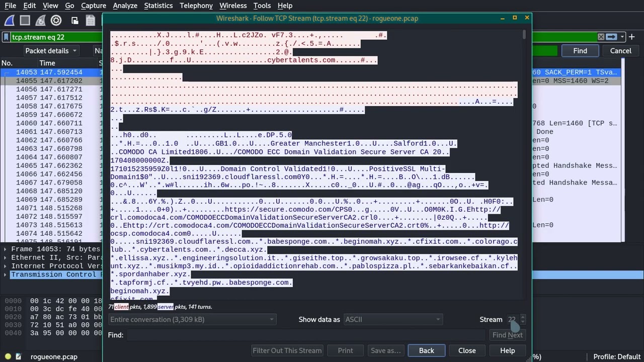Screen dimensions: 644x362
Task: Click the blue shark fin start capture icon
Action: pos(10,21)
